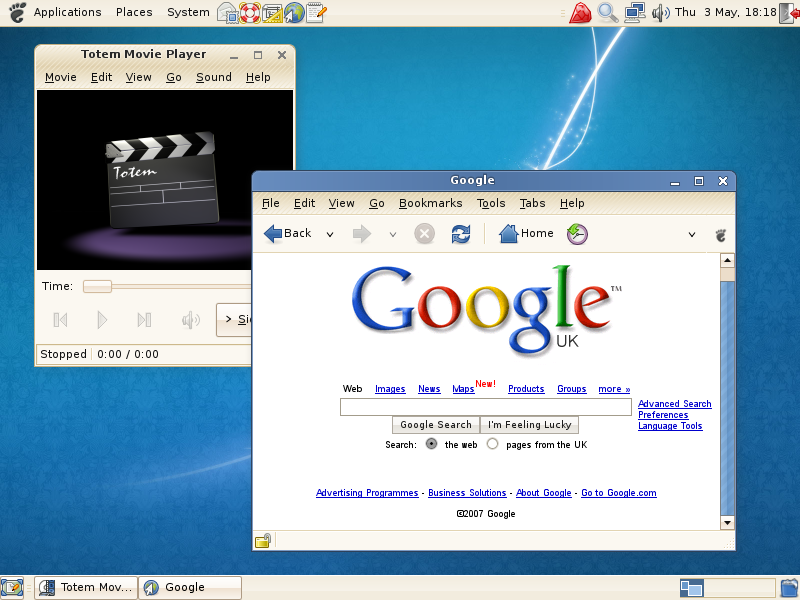800x600 pixels.
Task: Expand the Back history dropdown arrow
Action: point(330,235)
